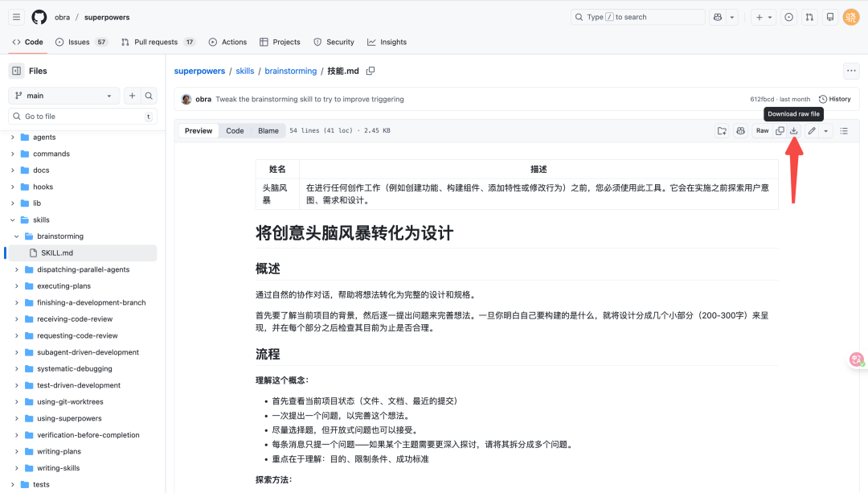Click the Download raw file icon
868x493 pixels.
coord(793,131)
